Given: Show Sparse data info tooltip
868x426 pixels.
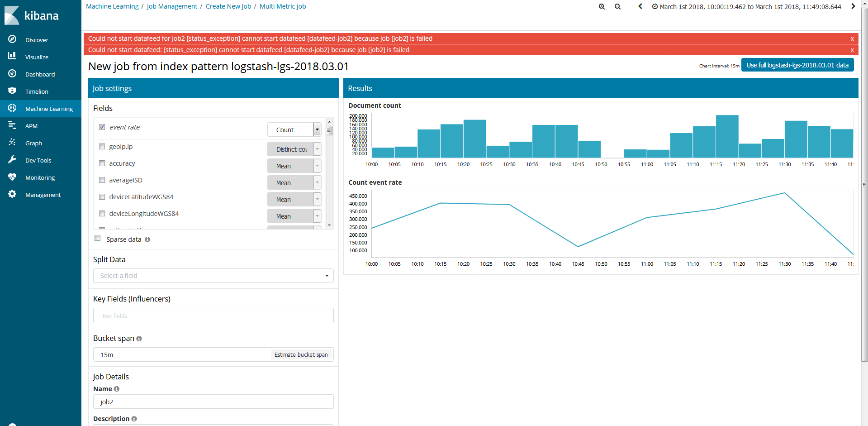Looking at the screenshot, I should click(x=147, y=239).
